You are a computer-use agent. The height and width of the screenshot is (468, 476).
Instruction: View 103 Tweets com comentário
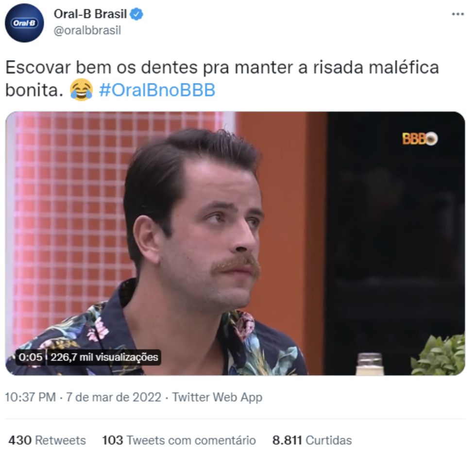pos(179,440)
